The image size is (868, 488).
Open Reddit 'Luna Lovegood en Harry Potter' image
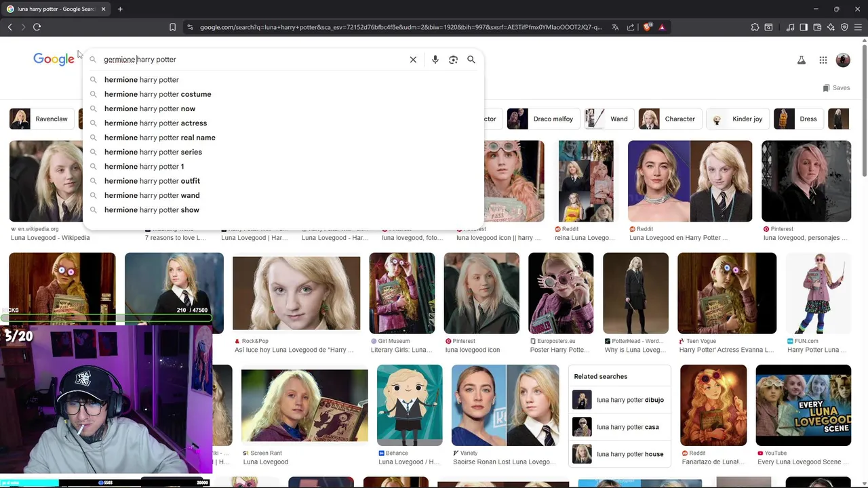click(x=690, y=181)
